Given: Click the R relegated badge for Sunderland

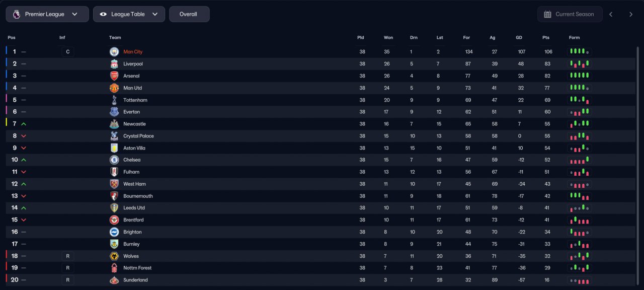Looking at the screenshot, I should pos(68,280).
